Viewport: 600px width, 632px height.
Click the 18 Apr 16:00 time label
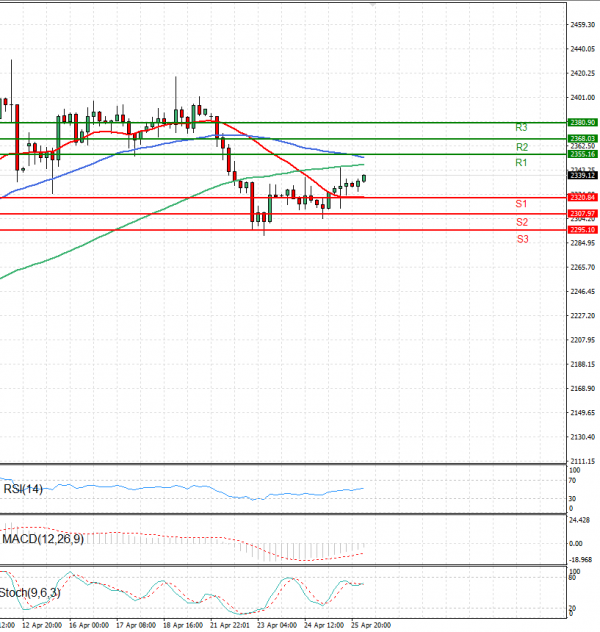click(x=183, y=625)
